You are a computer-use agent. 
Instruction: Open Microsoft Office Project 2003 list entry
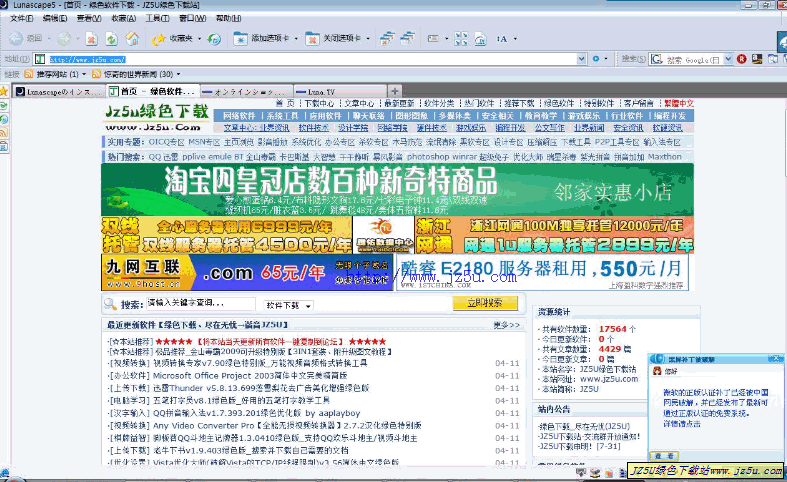click(x=250, y=376)
